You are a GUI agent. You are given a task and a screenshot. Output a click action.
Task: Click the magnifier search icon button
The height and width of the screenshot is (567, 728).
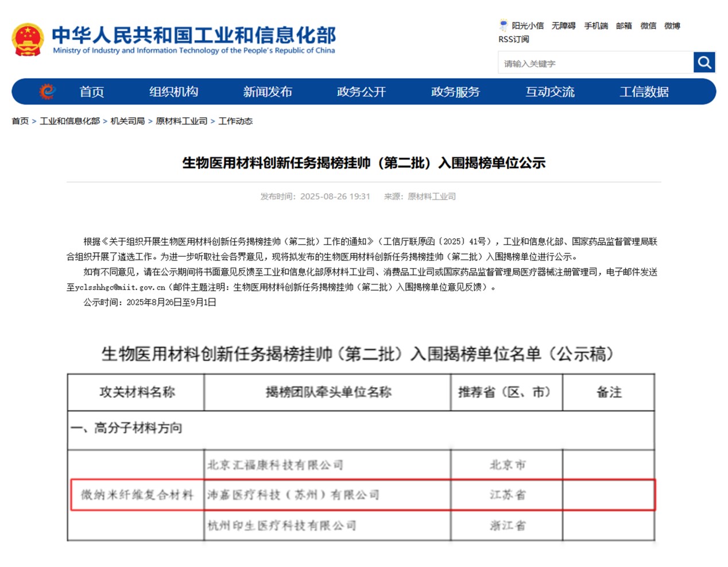[704, 62]
